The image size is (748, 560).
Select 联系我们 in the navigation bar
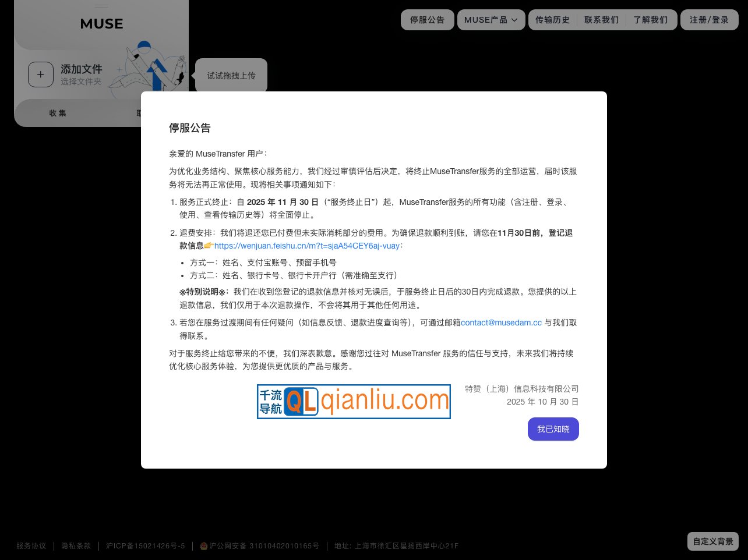[601, 20]
